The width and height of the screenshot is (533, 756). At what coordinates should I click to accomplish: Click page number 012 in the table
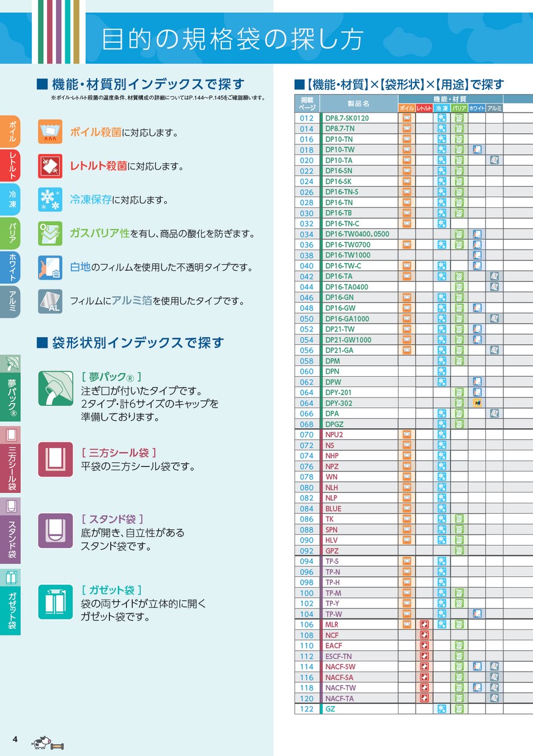pyautogui.click(x=306, y=118)
